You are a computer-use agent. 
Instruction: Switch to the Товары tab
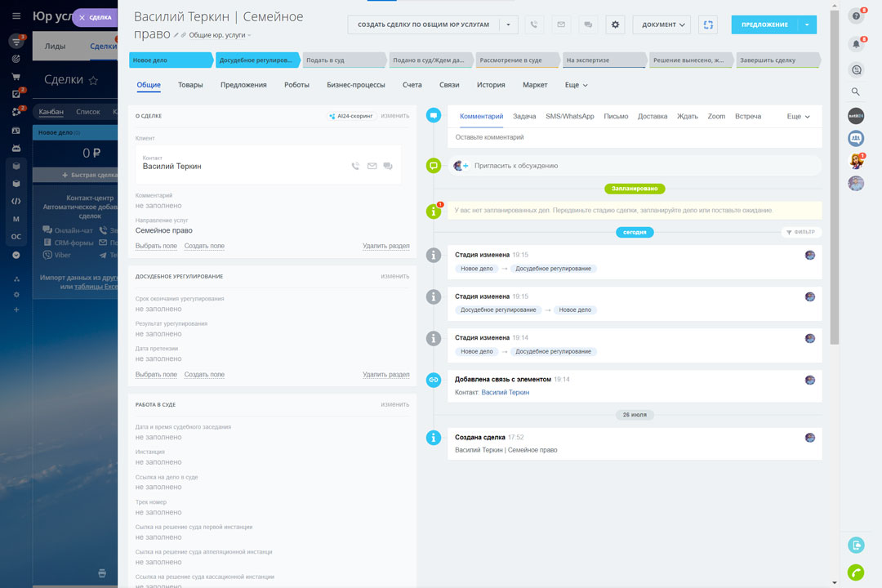coord(190,85)
